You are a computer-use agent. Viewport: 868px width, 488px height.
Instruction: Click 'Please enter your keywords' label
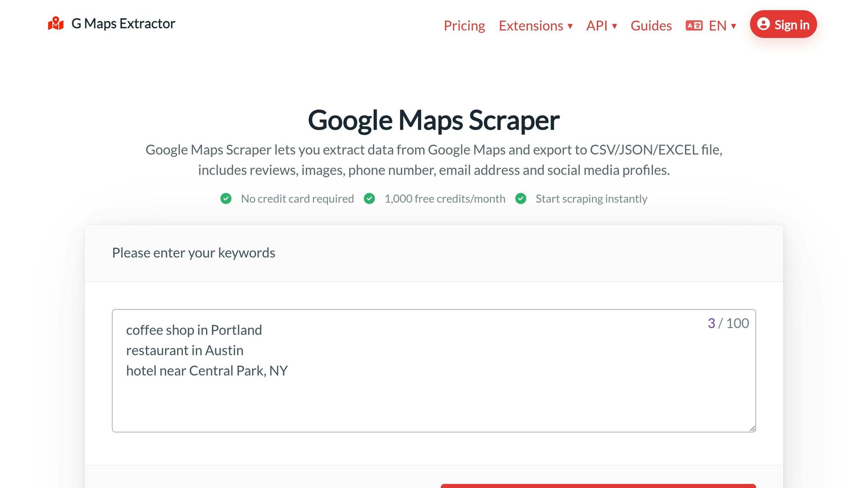point(194,253)
